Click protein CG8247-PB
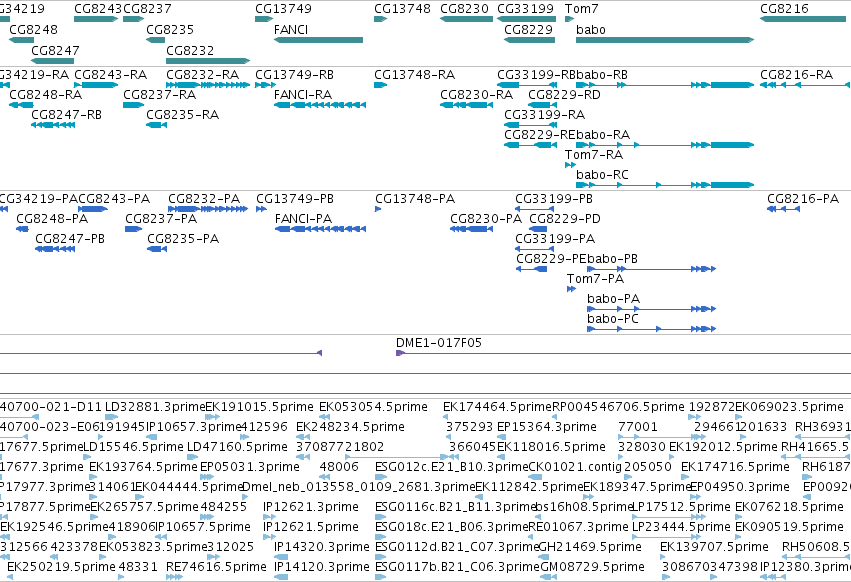This screenshot has height=582, width=851. tap(70, 239)
